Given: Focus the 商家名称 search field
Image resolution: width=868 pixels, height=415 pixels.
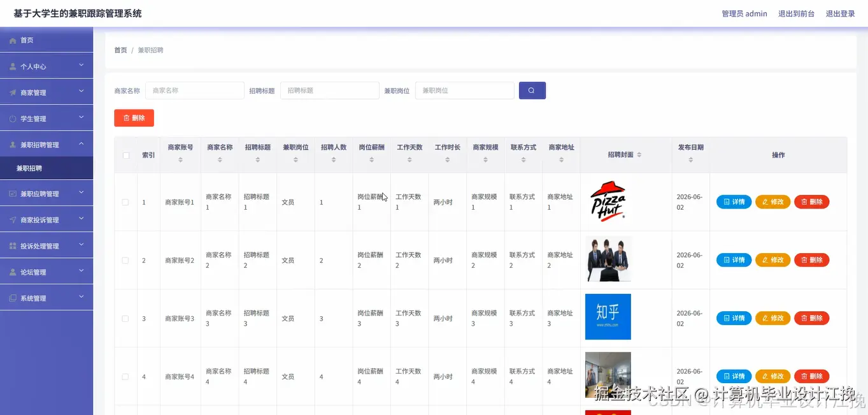Looking at the screenshot, I should pos(195,91).
